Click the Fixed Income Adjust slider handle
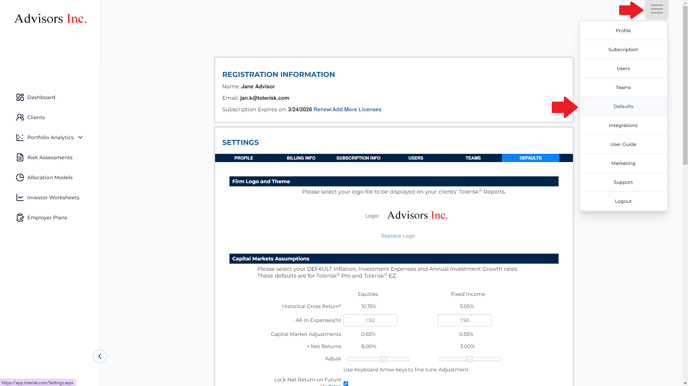Viewport: 688px width, 386px height. tap(469, 359)
